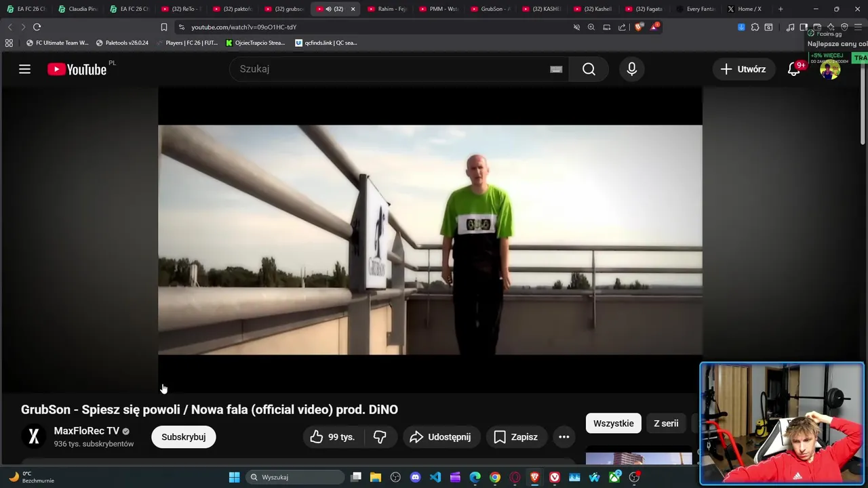This screenshot has width=868, height=488.
Task: Open 'FC Ultimate Team W...' bookmark
Action: tap(57, 43)
